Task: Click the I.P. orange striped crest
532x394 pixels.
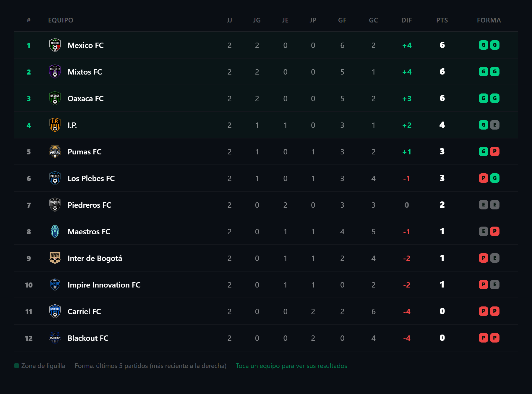Action: 55,125
